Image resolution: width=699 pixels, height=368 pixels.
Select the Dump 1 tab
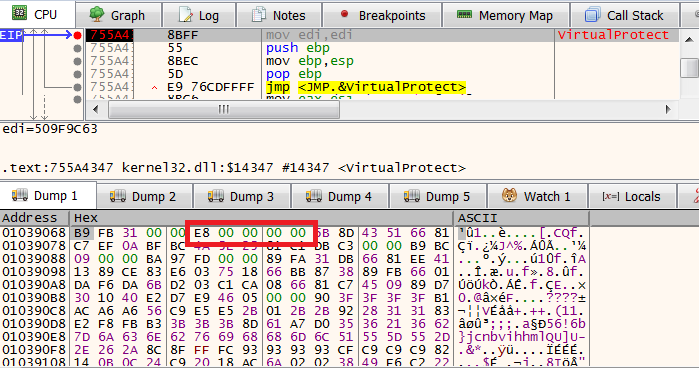(x=48, y=195)
